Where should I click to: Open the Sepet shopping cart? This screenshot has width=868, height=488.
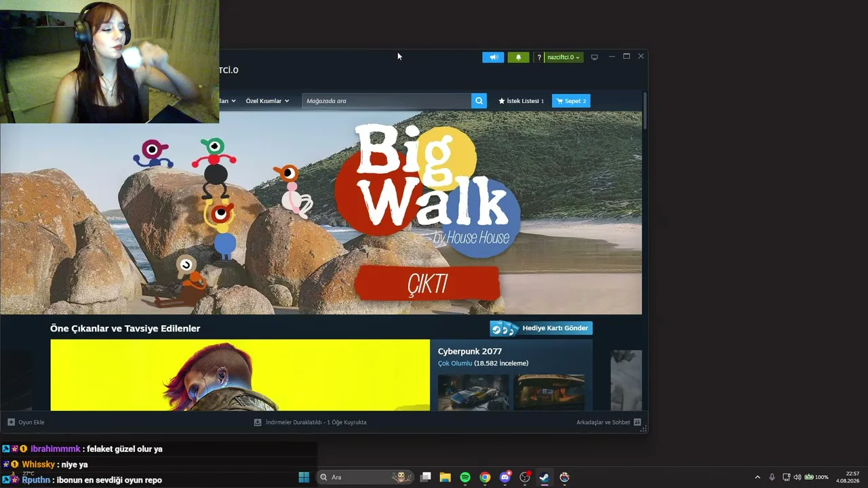click(x=571, y=101)
